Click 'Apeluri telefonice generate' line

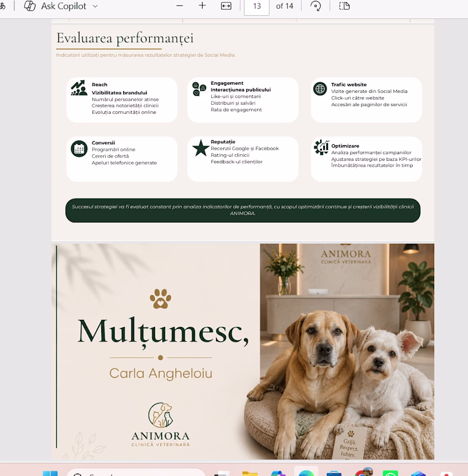point(124,163)
